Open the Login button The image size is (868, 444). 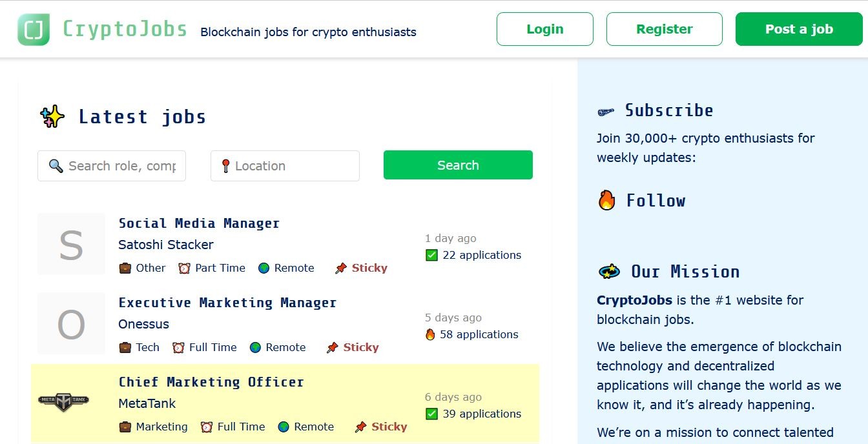coord(544,29)
